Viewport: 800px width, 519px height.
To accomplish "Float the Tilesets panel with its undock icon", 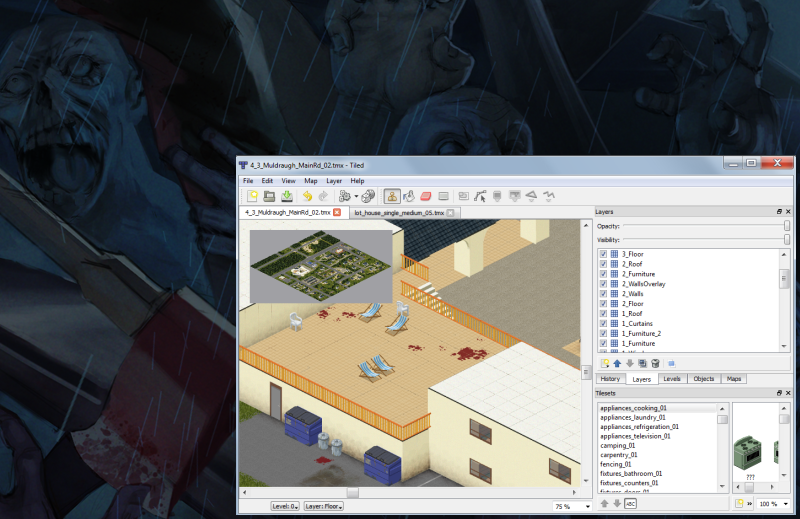I will pos(780,393).
